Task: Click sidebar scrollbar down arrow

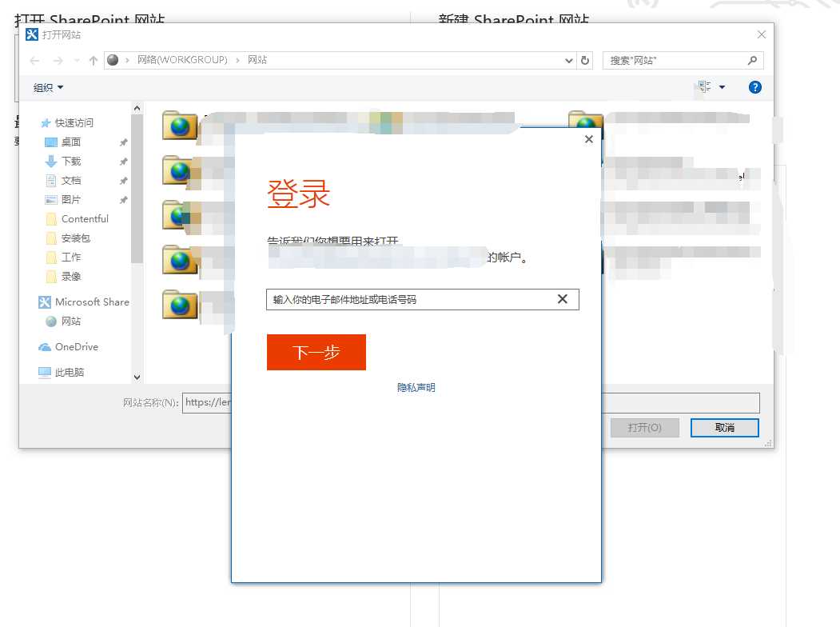Action: (x=137, y=377)
